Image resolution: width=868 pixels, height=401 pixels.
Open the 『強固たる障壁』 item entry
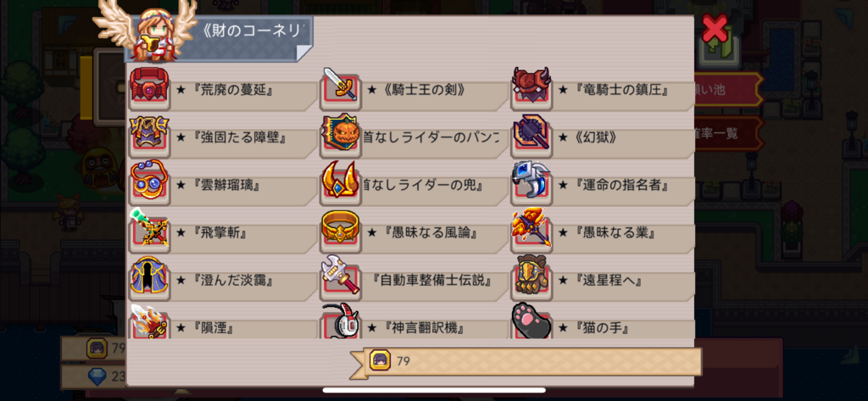pyautogui.click(x=224, y=138)
